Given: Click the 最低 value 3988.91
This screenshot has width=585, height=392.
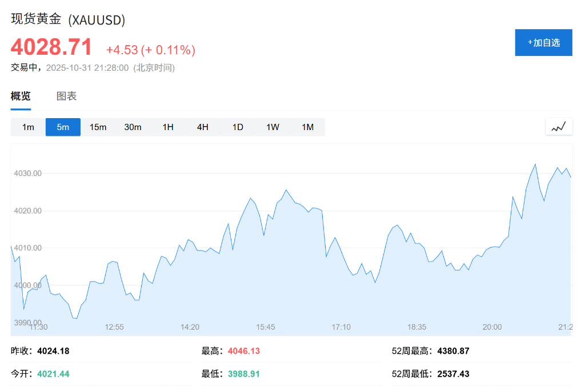Looking at the screenshot, I should [x=243, y=373].
